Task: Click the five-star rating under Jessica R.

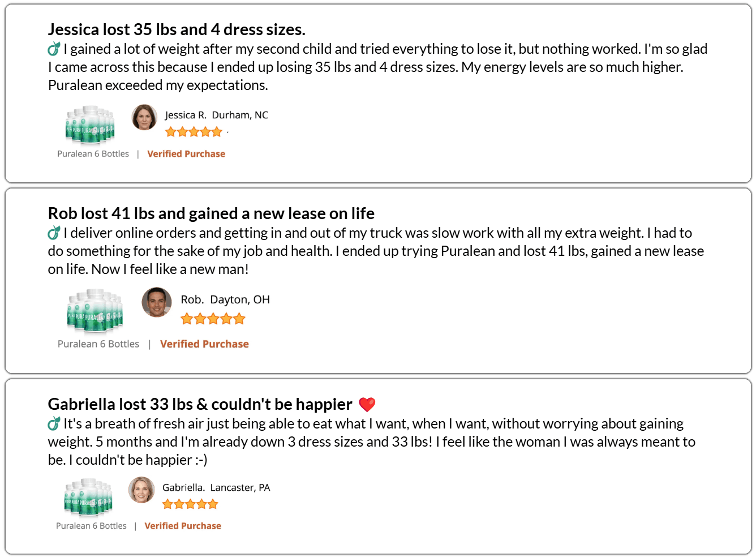Action: pyautogui.click(x=194, y=132)
